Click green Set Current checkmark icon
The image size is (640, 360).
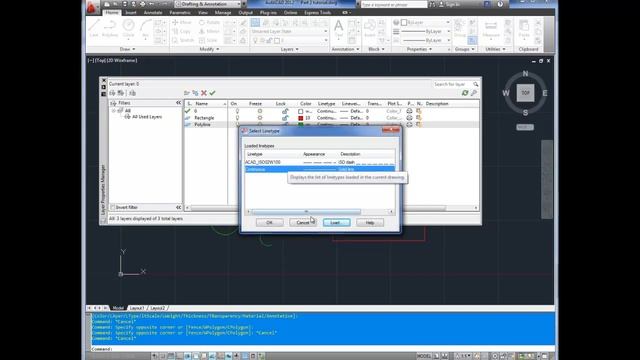212,93
